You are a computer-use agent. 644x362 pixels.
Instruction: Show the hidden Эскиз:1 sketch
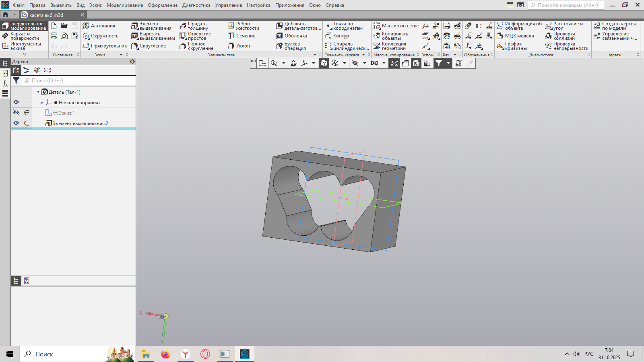(16, 113)
